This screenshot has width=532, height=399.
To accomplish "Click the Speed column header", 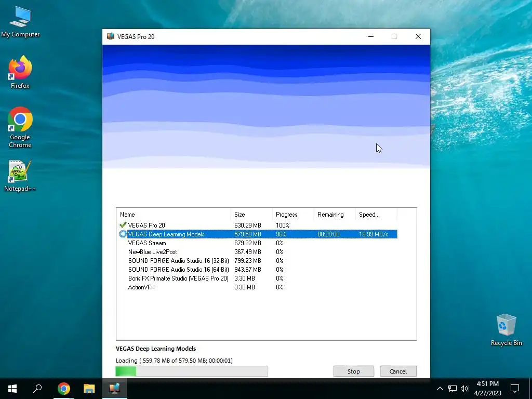I will click(376, 215).
